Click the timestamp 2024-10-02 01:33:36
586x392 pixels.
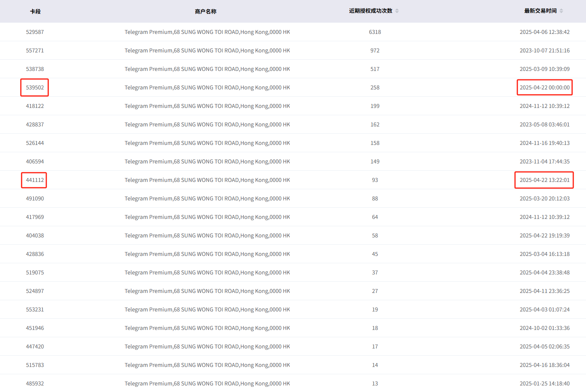point(544,328)
